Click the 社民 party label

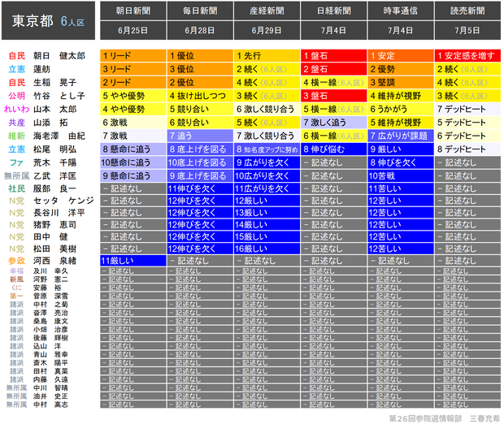pyautogui.click(x=17, y=188)
